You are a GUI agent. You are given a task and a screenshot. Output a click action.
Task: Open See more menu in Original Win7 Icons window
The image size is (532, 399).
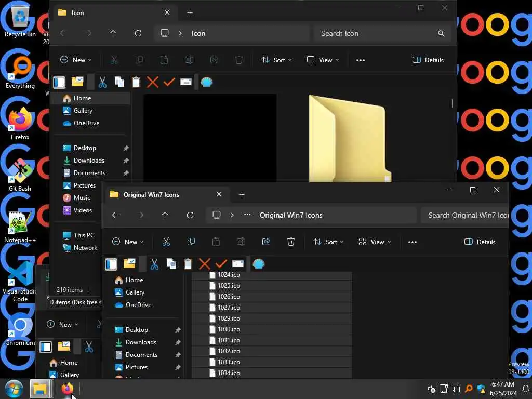pos(412,242)
